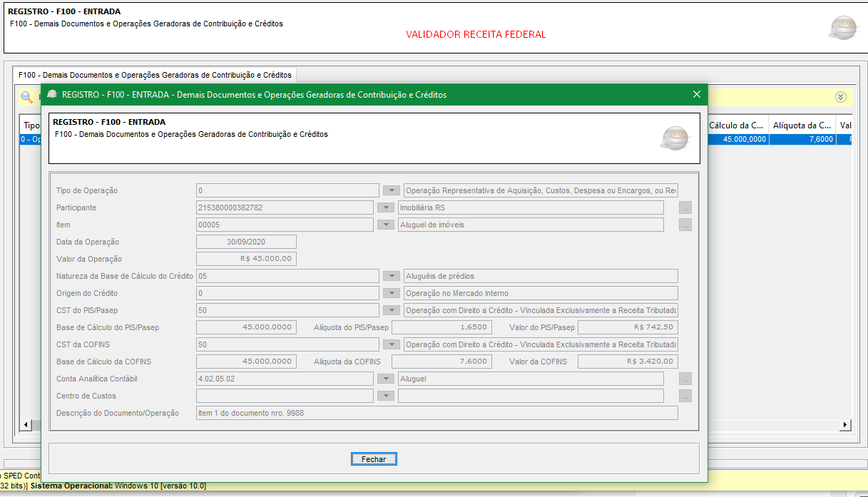Click the SPED globe logo inside the dialog header
Screen dimensions: 868x497
(x=675, y=138)
